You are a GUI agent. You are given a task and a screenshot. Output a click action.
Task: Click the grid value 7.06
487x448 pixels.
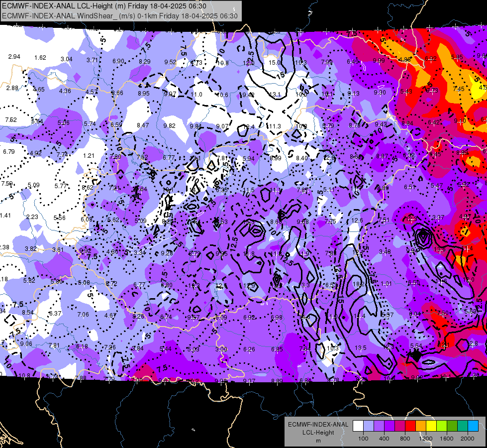pos(83,314)
